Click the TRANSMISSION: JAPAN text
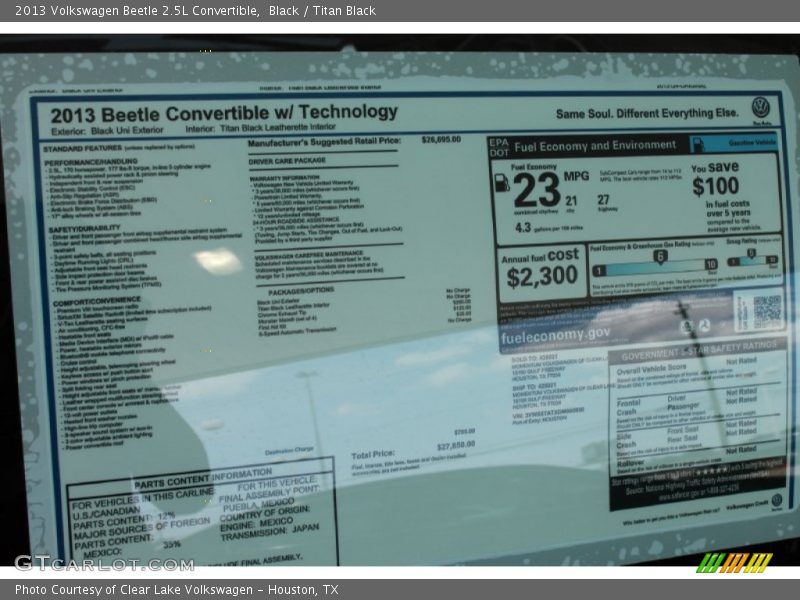800x600 pixels. coord(269,533)
